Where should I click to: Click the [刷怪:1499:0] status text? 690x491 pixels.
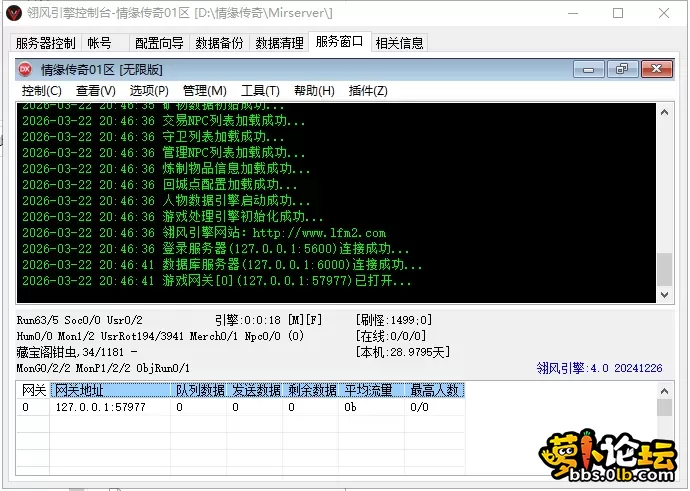[394, 320]
